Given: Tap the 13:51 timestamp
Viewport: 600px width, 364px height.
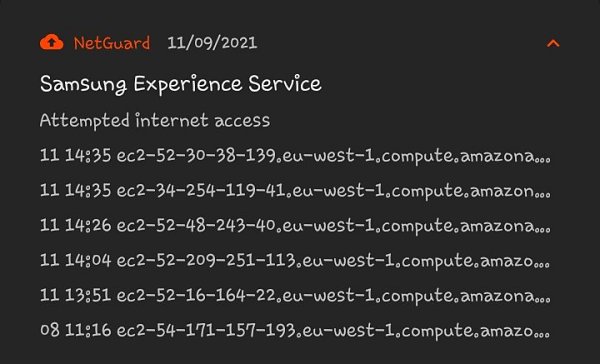Looking at the screenshot, I should point(88,295).
